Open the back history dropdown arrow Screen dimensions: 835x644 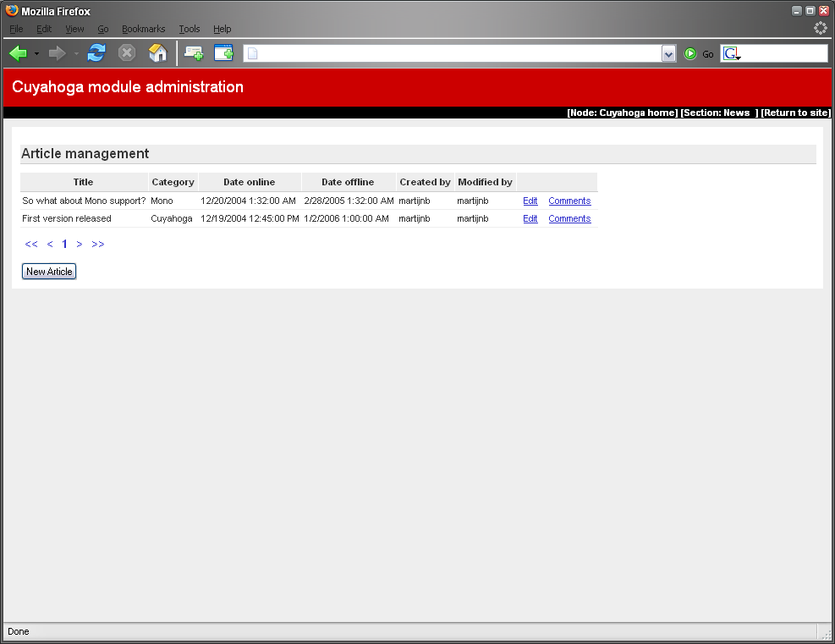click(x=36, y=53)
